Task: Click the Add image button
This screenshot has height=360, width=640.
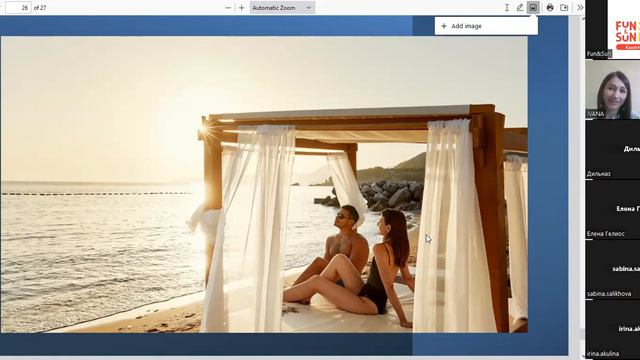Action: pos(486,26)
